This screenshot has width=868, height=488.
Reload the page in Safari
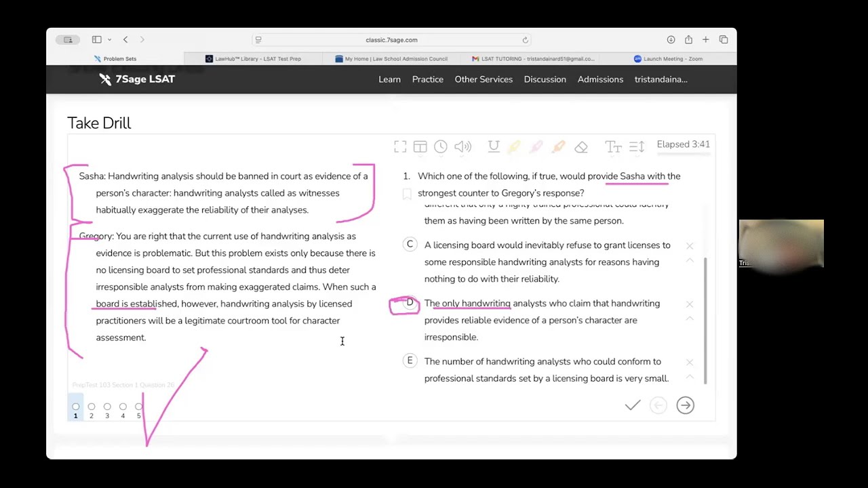click(525, 40)
